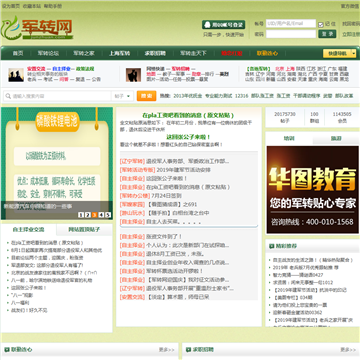Image resolution: width=360 pixels, height=360 pixels.
Task: Select slide 3 in the banner carousel
Action: [x=94, y=215]
